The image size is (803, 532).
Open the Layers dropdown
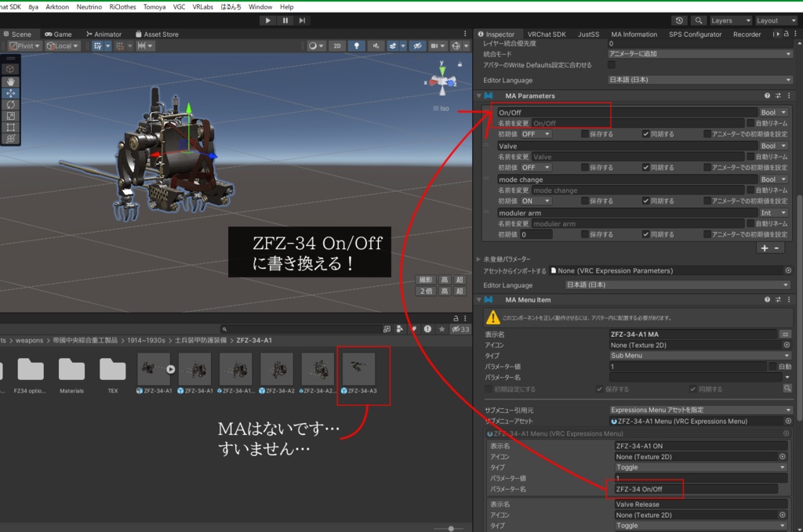pos(730,20)
